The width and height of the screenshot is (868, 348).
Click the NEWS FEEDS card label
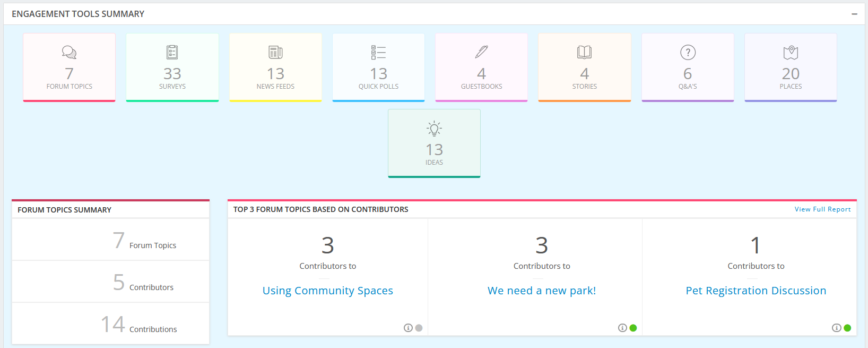click(x=275, y=87)
